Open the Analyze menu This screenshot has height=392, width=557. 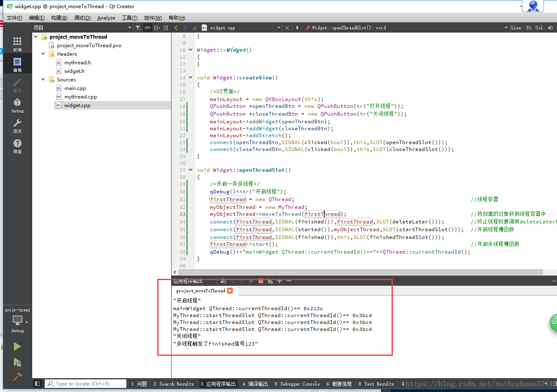click(106, 18)
